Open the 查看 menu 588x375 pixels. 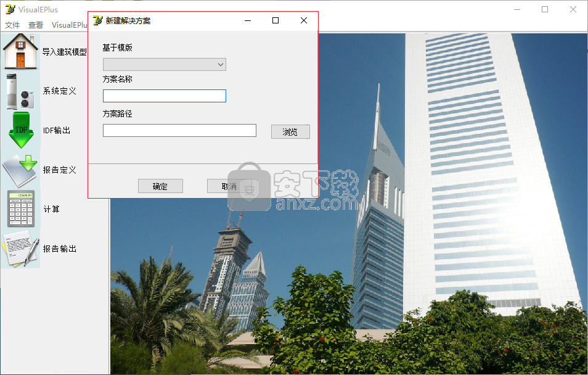pyautogui.click(x=36, y=25)
